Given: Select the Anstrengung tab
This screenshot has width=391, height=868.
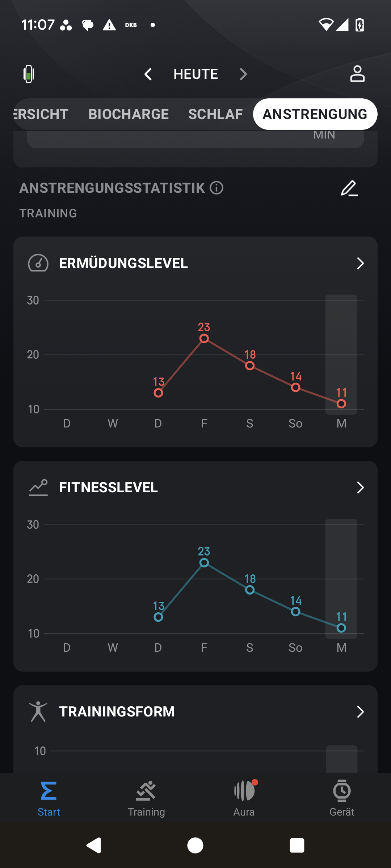Looking at the screenshot, I should click(315, 114).
